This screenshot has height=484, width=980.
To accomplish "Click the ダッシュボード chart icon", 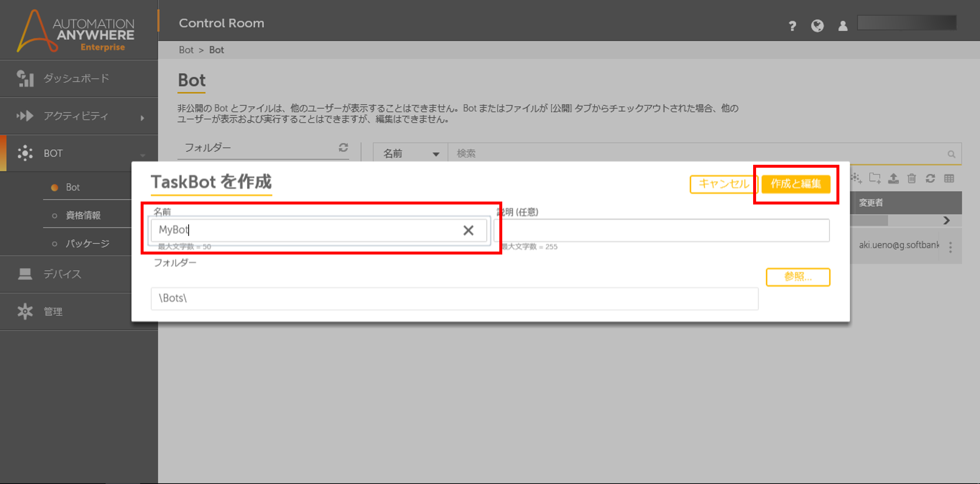I will [x=25, y=78].
